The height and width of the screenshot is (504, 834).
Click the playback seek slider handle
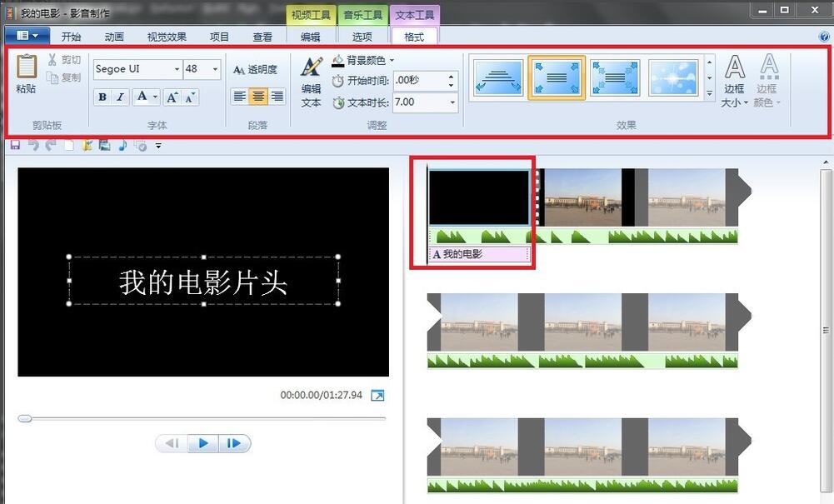pyautogui.click(x=24, y=418)
